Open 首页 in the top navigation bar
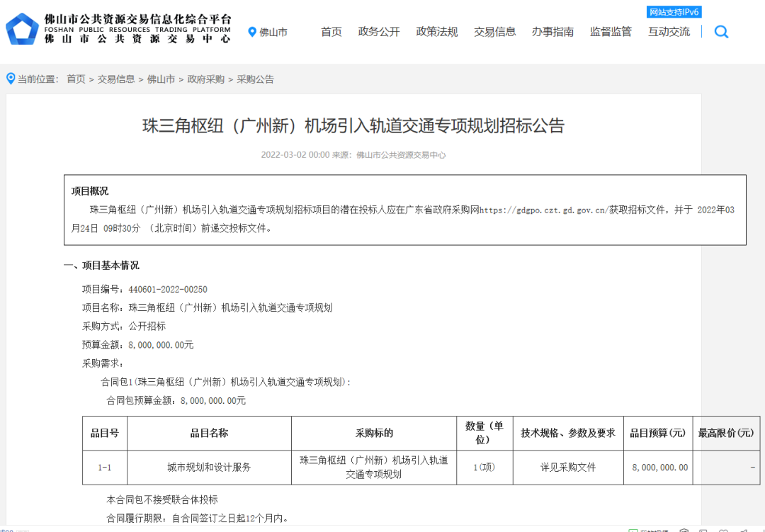Viewport: 765px width, 532px height. coord(331,32)
